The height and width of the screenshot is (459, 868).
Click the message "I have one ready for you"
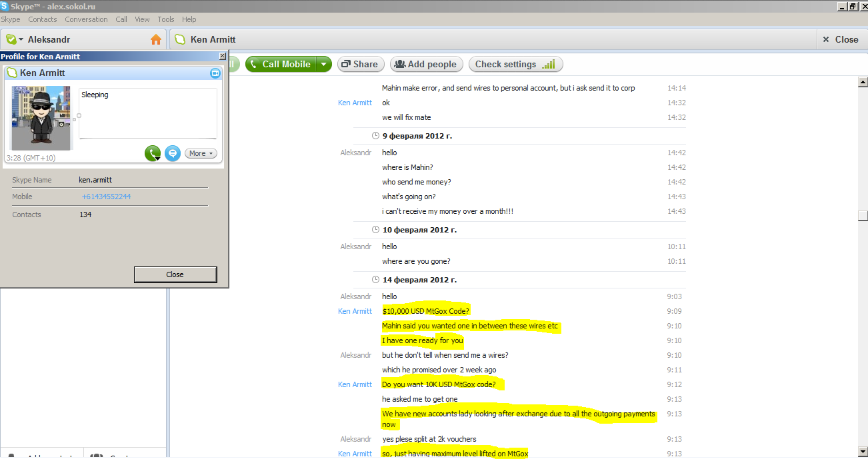423,340
